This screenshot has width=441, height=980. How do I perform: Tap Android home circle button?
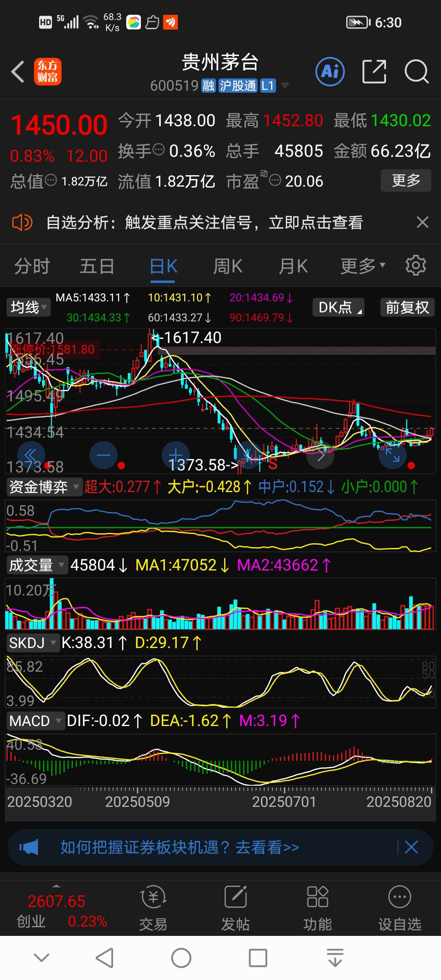click(x=181, y=958)
